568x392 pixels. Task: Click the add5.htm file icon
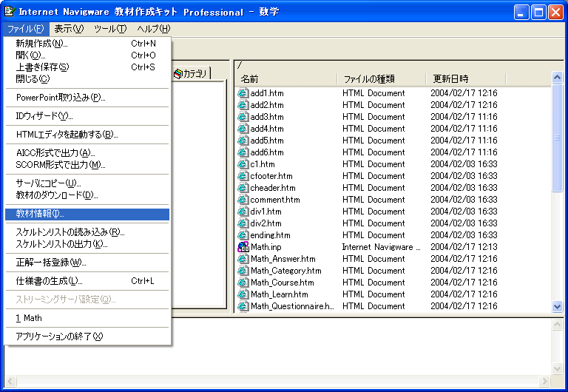click(x=243, y=141)
